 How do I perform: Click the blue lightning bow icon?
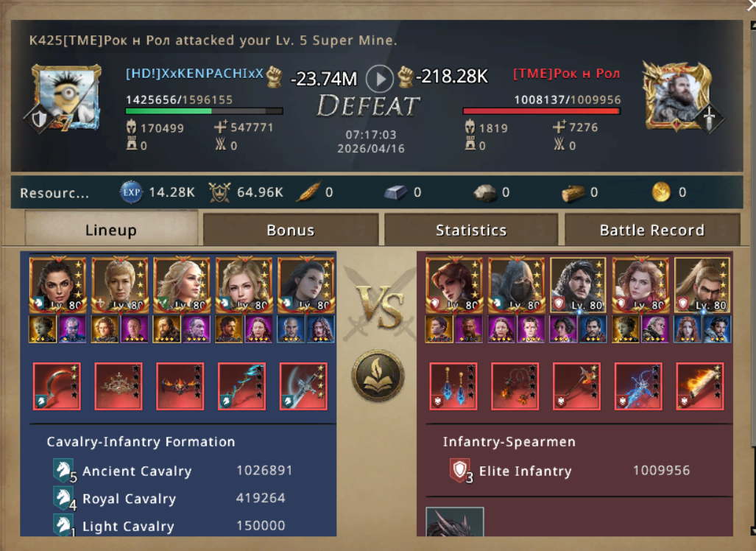click(638, 387)
